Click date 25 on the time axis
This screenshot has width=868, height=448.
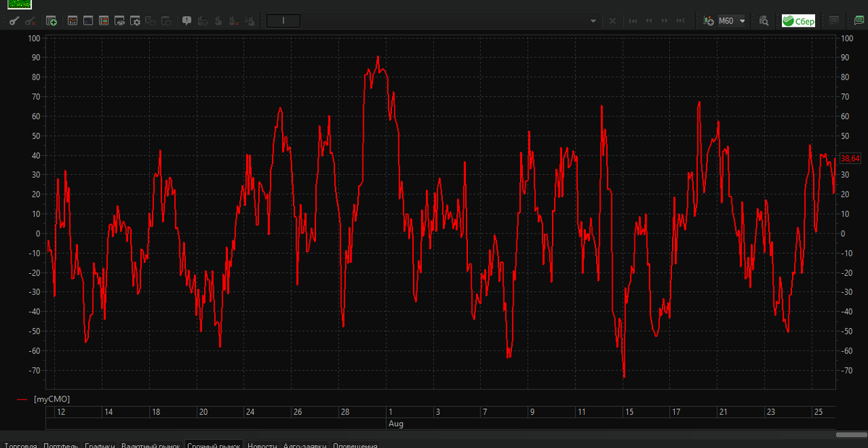point(818,412)
